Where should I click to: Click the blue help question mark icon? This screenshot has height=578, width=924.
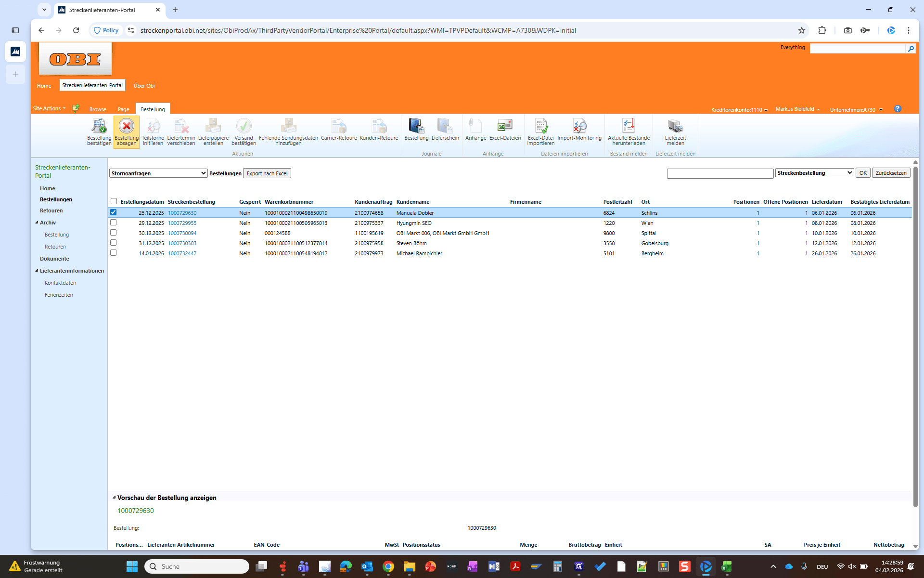(898, 109)
